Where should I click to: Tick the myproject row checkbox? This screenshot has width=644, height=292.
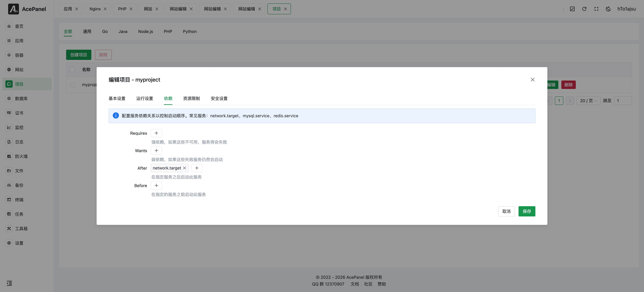[73, 85]
